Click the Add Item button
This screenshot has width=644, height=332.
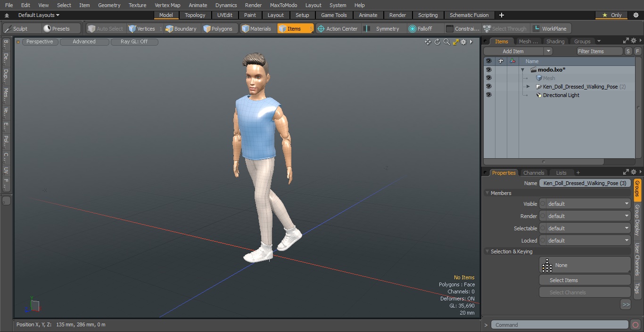coord(513,51)
